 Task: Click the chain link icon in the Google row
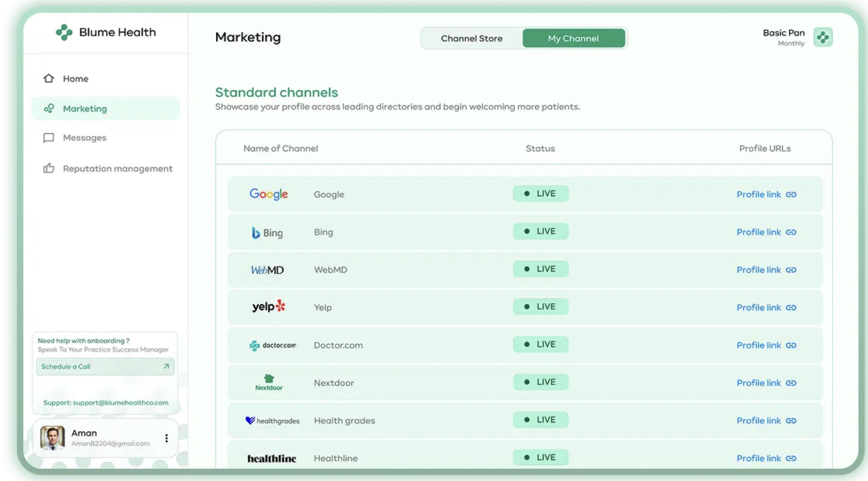tap(791, 194)
